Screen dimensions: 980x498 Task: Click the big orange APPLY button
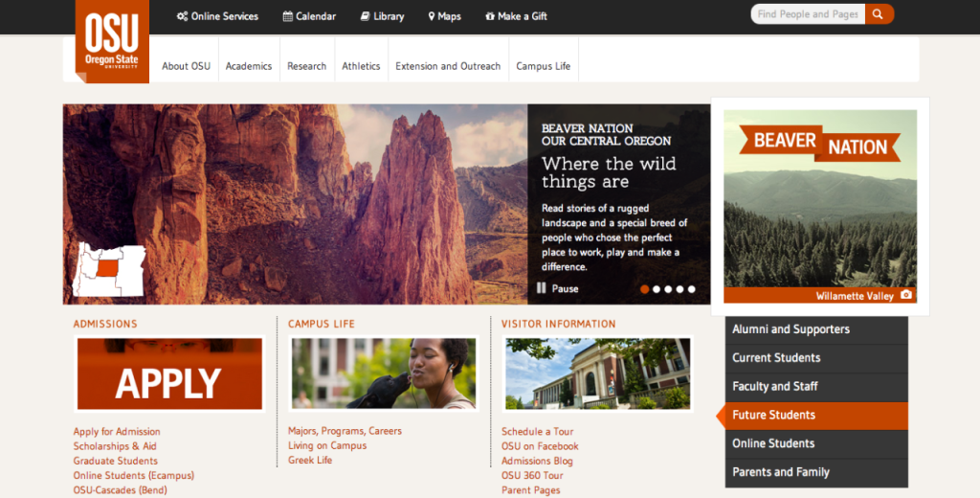(x=169, y=374)
